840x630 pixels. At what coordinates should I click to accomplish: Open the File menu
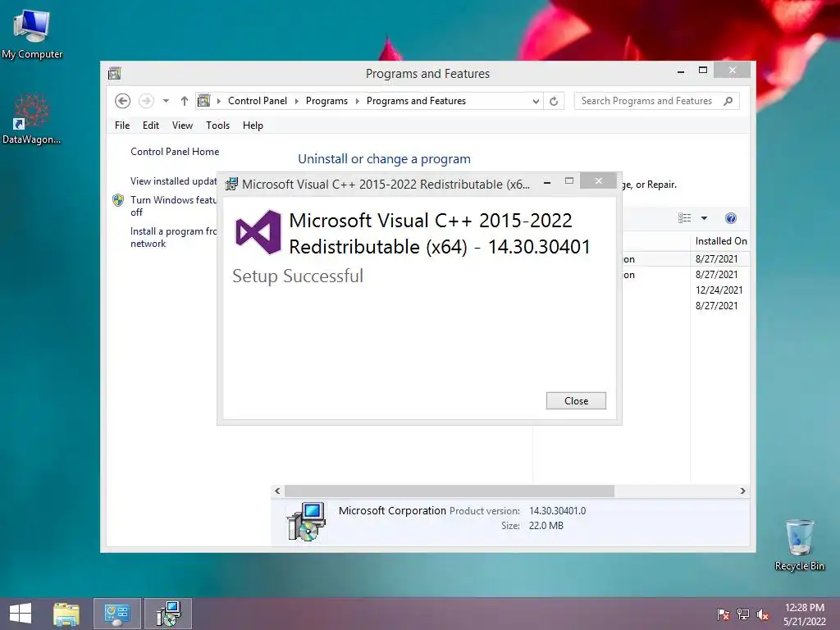(122, 126)
